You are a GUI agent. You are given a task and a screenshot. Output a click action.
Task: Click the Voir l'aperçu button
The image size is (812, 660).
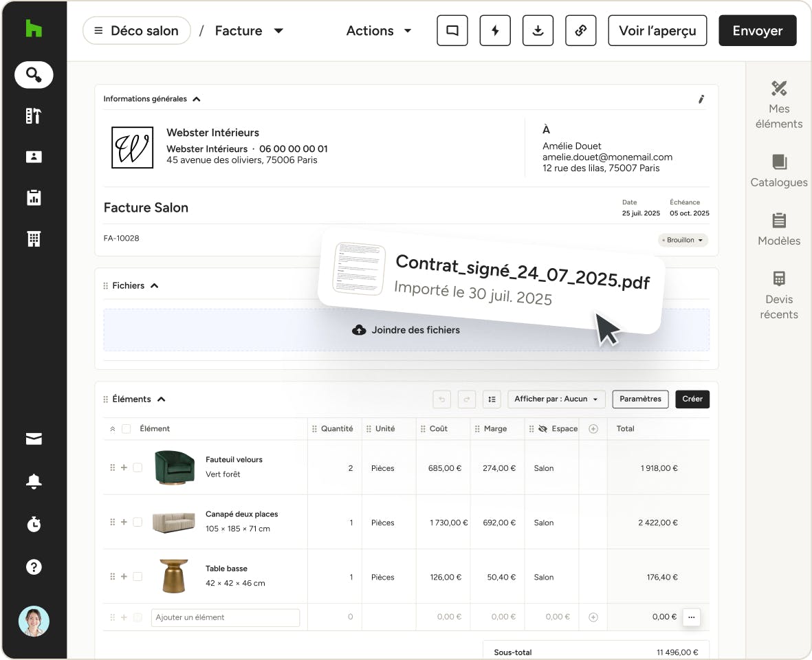point(657,31)
